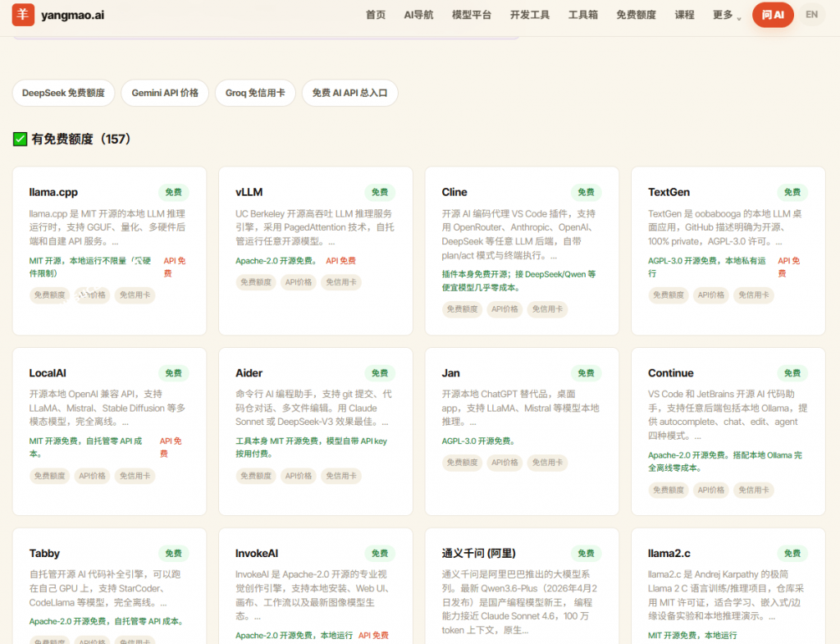Image resolution: width=840 pixels, height=644 pixels.
Task: Click the 免费额度 tag in LocalAI card
Action: point(50,476)
